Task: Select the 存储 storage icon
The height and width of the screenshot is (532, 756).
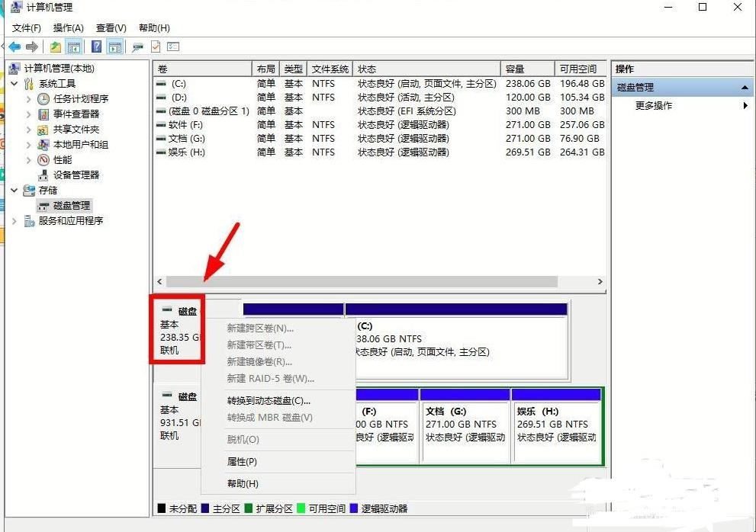Action: click(29, 191)
